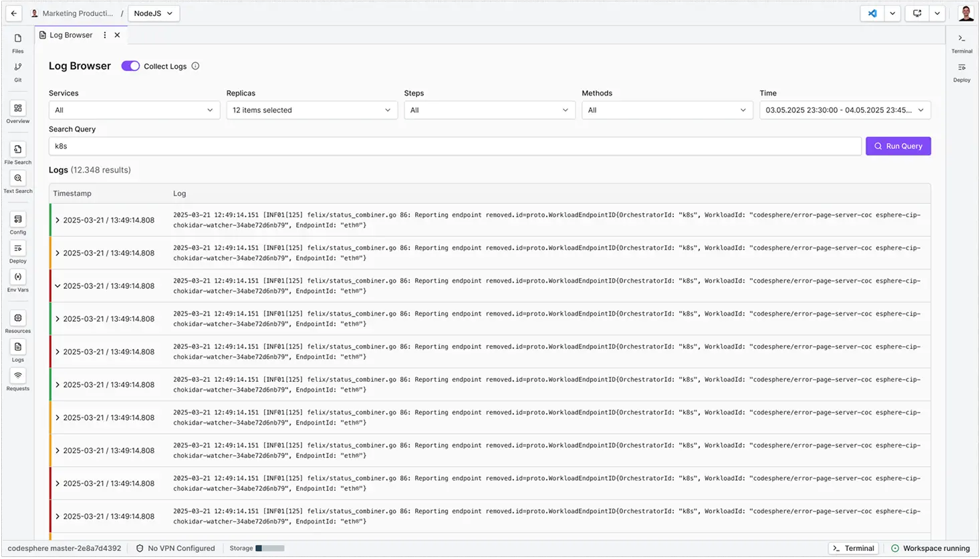Collapse the expanded log entry chevron

coord(57,286)
